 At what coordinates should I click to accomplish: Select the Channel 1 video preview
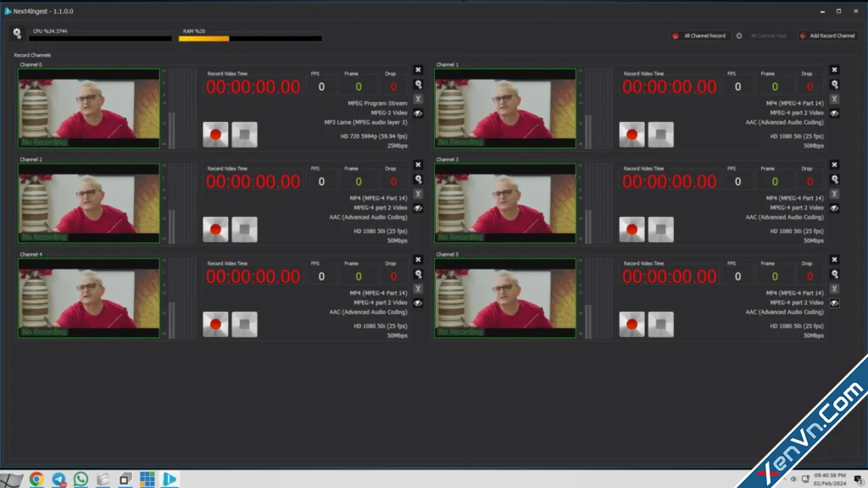click(505, 108)
